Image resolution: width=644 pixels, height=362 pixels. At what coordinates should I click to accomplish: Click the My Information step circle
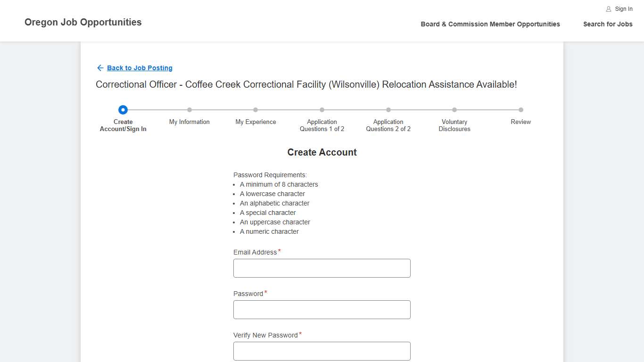[x=190, y=109]
